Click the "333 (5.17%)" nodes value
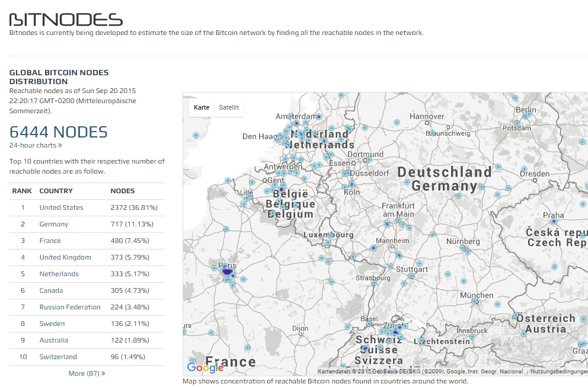Image resolution: width=588 pixels, height=387 pixels. pyautogui.click(x=130, y=274)
